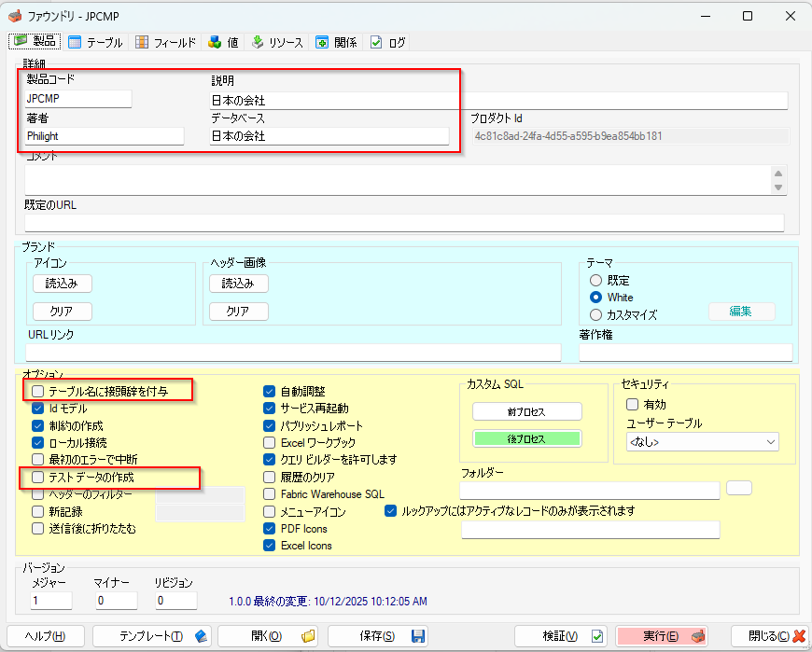
Task: Uncheck サービス再起動 checkbox
Action: [x=270, y=409]
